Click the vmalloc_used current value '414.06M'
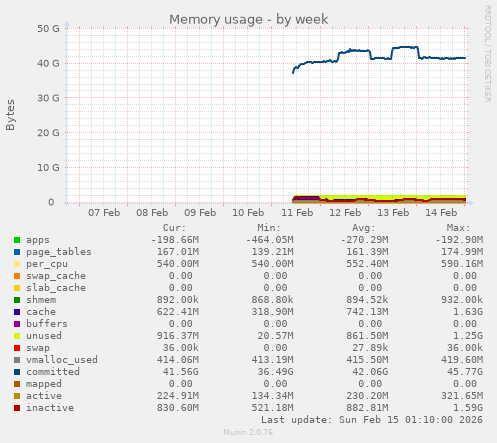This screenshot has width=497, height=443. (178, 360)
